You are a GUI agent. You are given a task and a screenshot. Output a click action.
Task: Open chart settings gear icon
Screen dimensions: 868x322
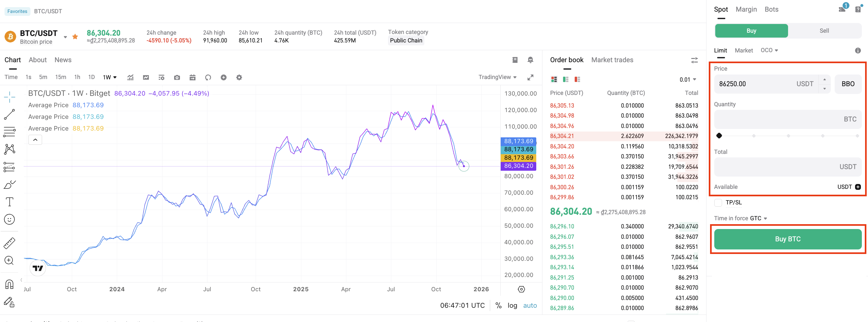[239, 77]
